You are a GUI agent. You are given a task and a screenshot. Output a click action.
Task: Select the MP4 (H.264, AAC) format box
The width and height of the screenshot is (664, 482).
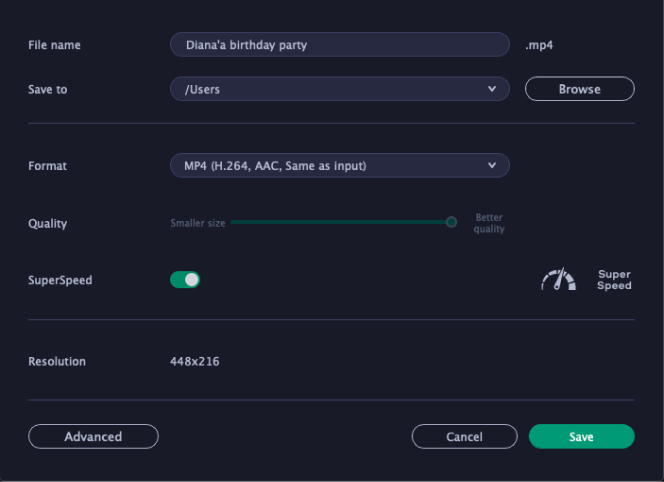click(x=340, y=166)
